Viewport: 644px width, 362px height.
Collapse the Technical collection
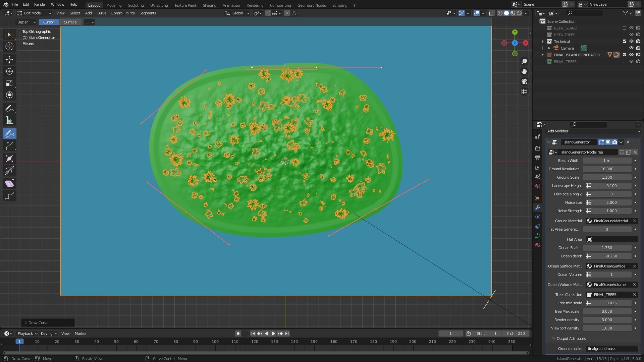point(542,41)
